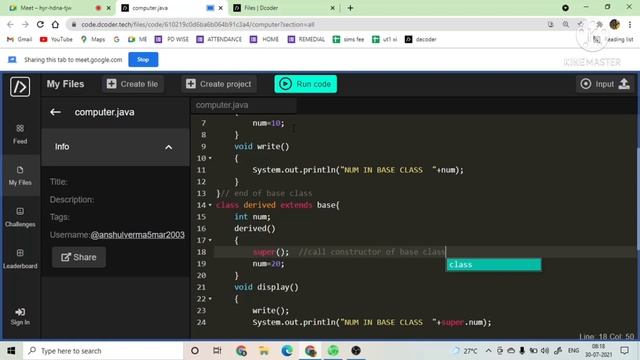Click the volume icon in the tray

(x=545, y=351)
